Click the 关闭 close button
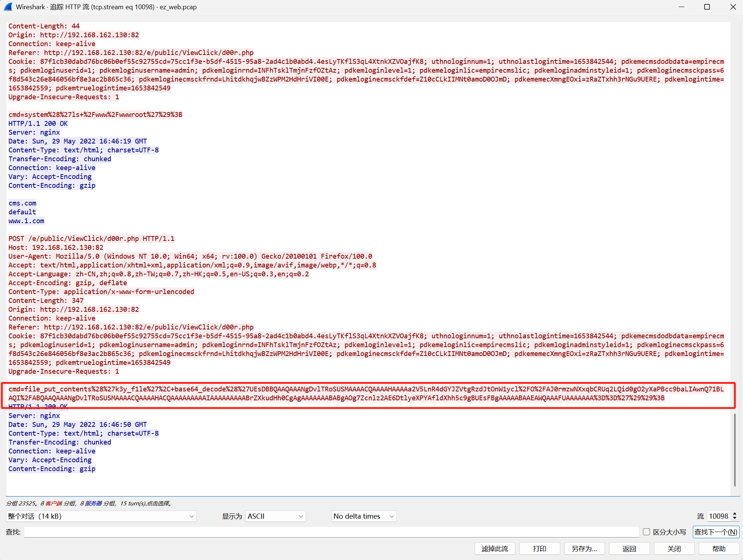Viewport: 743px width, 560px height. click(674, 549)
